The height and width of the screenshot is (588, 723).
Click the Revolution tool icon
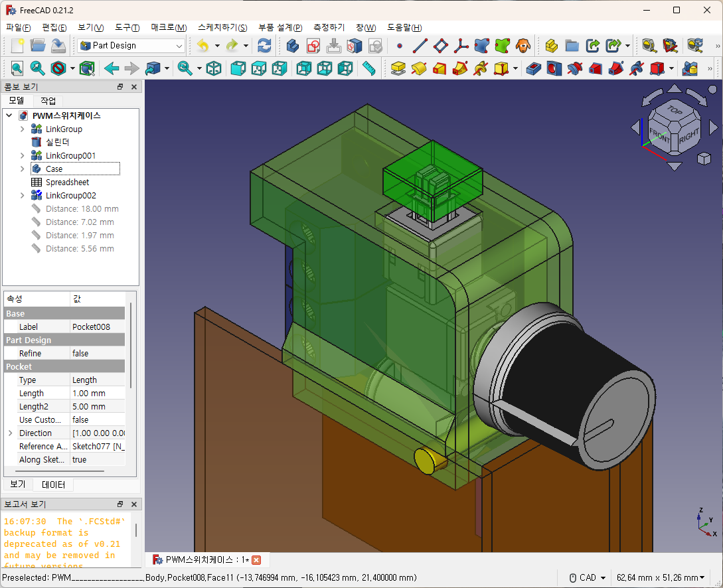coord(419,68)
